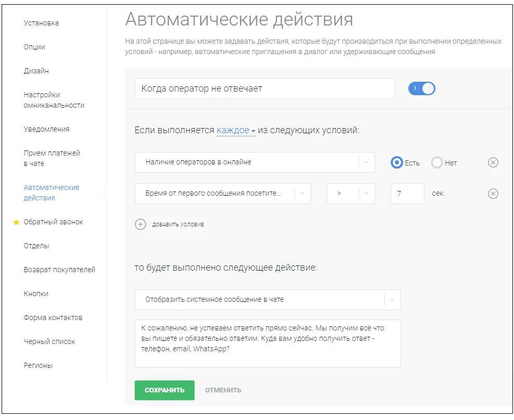Open Прием платежей в чате section

click(x=52, y=158)
